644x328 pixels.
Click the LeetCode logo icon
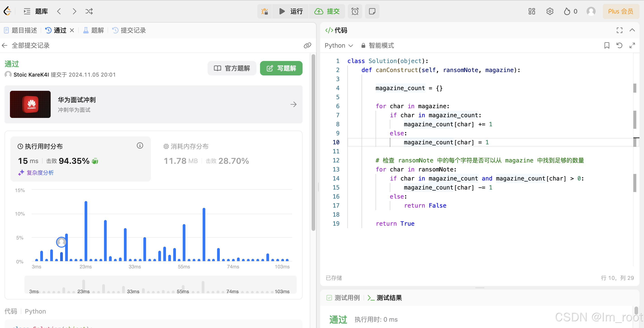(x=7, y=11)
